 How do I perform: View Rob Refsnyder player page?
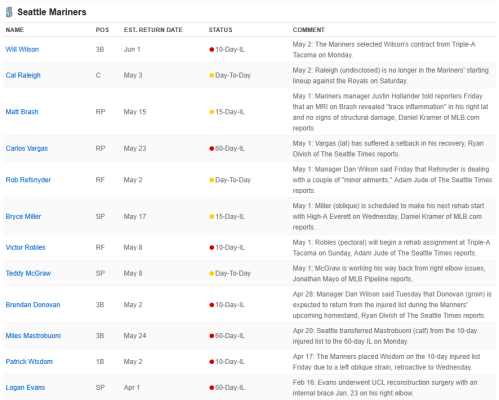tap(28, 180)
